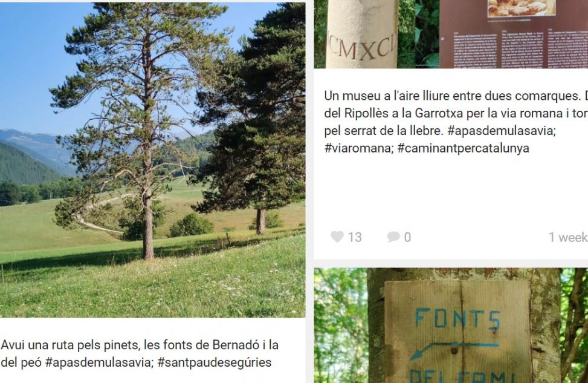Click the comment count showing 0
This screenshot has height=383, width=588.
coord(407,237)
